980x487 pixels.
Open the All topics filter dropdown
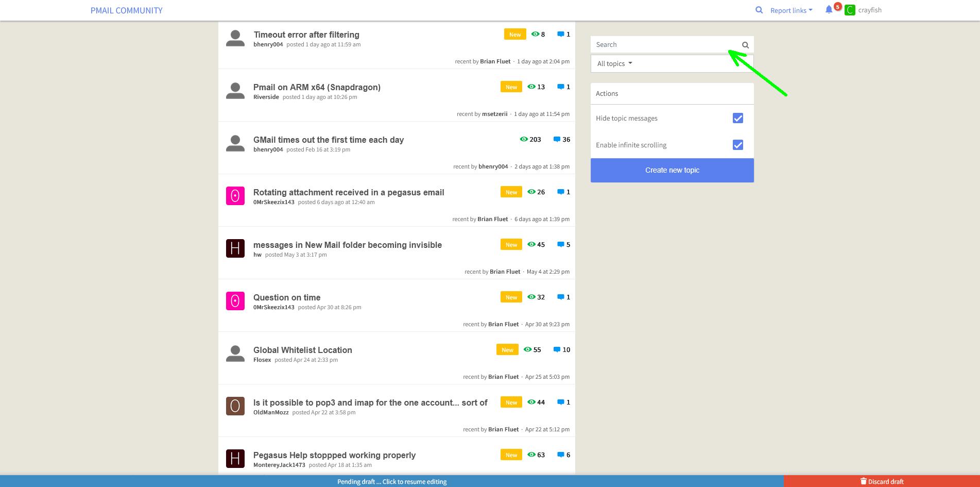coord(614,63)
